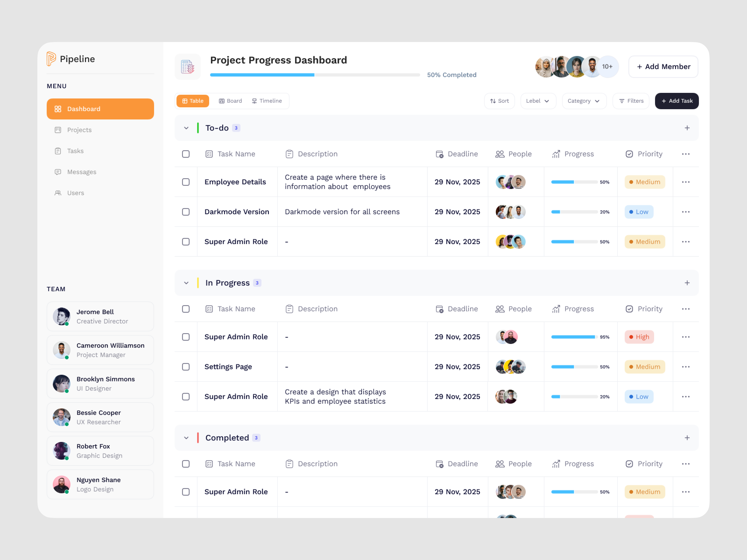This screenshot has width=747, height=560.
Task: Select the Projects sidebar icon
Action: tap(58, 130)
